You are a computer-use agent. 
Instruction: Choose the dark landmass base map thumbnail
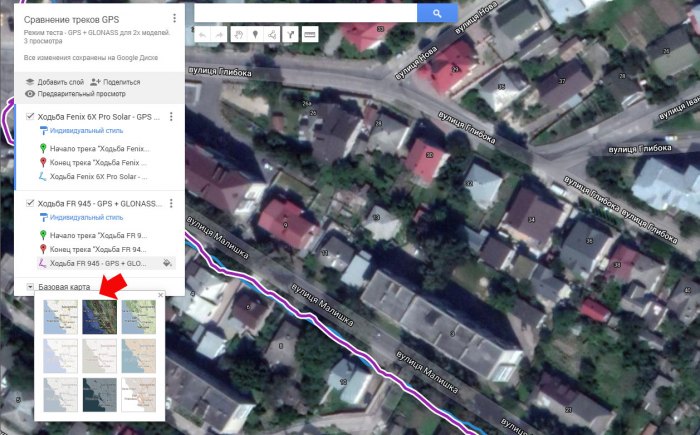point(100,395)
